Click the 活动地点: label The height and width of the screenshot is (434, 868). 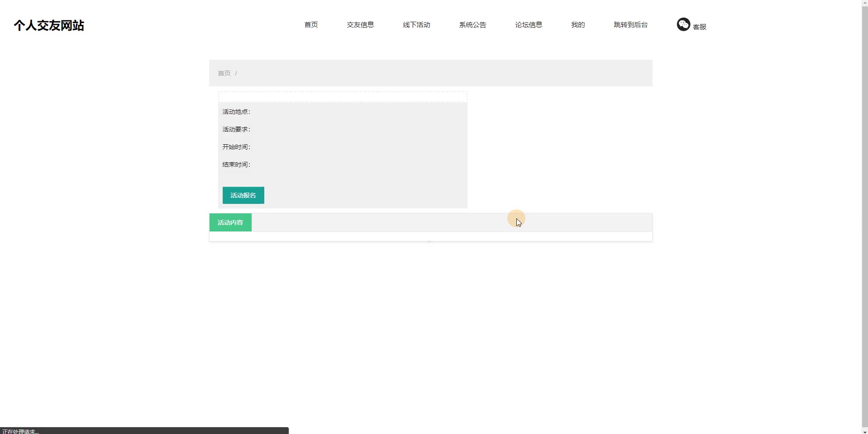[x=236, y=112]
